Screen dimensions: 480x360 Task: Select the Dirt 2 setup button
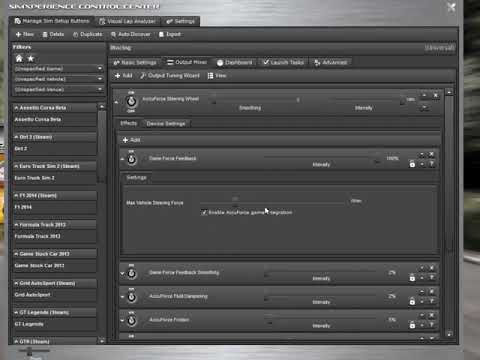[x=55, y=149]
